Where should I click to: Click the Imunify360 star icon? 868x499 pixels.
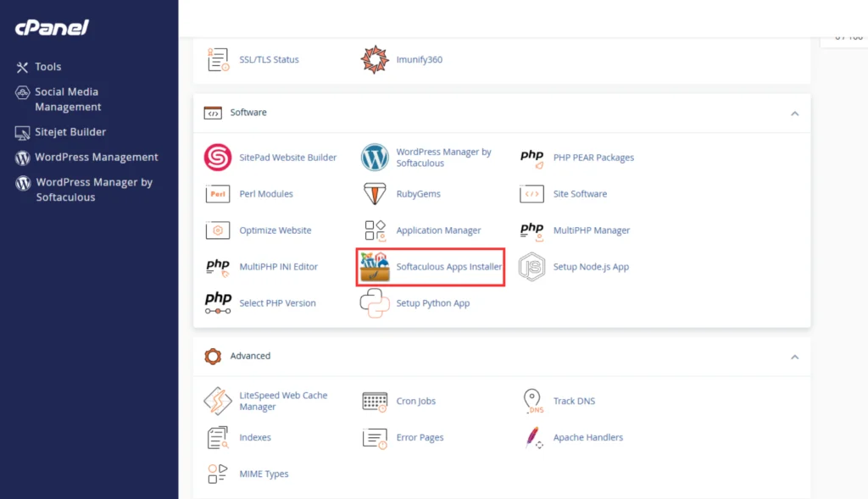[x=374, y=60]
